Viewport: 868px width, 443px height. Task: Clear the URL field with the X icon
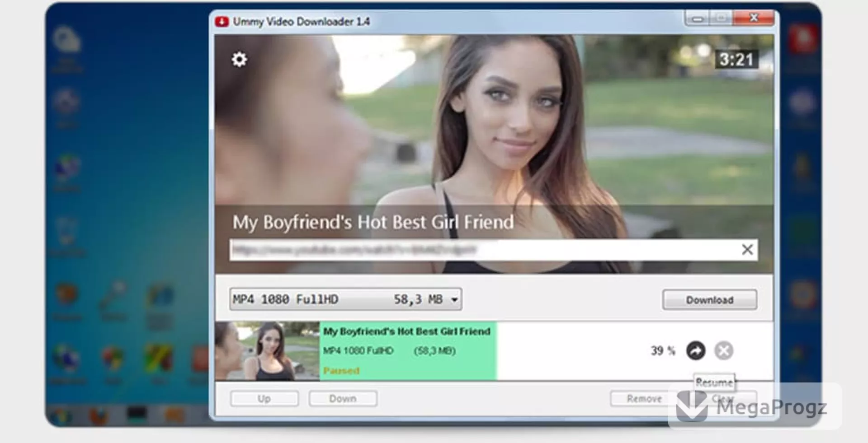(747, 249)
